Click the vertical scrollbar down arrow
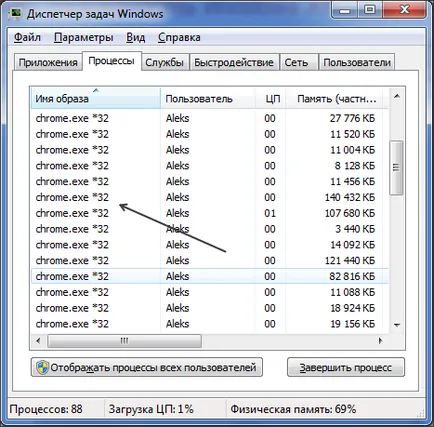This screenshot has width=434, height=427. click(x=397, y=325)
